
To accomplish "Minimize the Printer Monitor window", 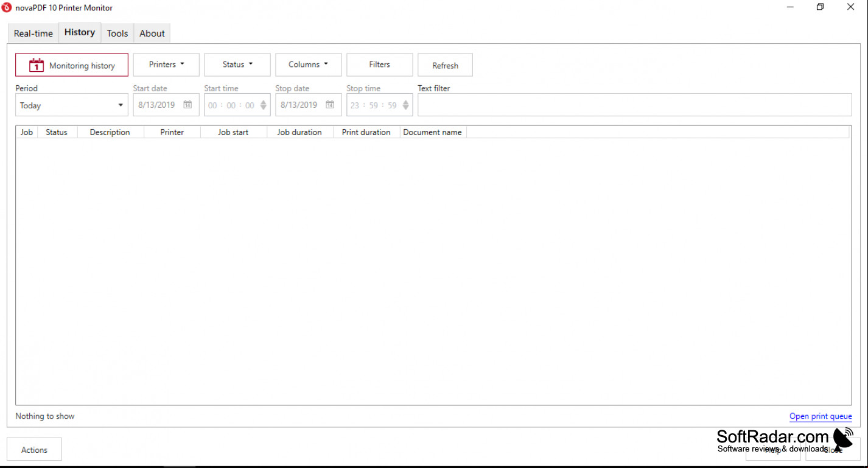I will tap(790, 7).
